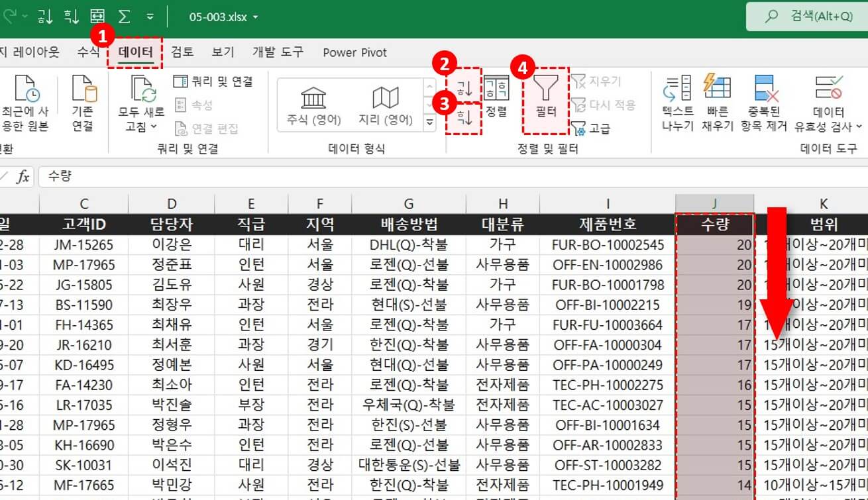Open the Customize Quick Access Toolbar arrow
This screenshot has height=500, width=868.
[150, 16]
